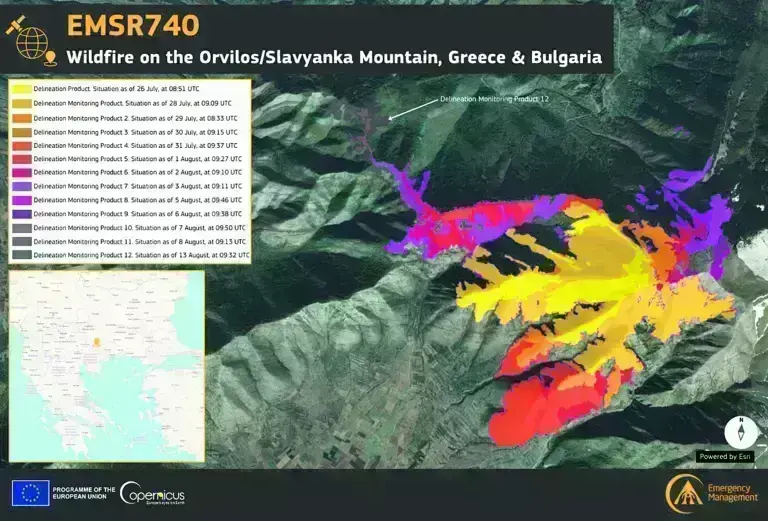The image size is (768, 521).
Task: Open the Greece-Bulgaria inset locator map
Action: click(x=107, y=366)
